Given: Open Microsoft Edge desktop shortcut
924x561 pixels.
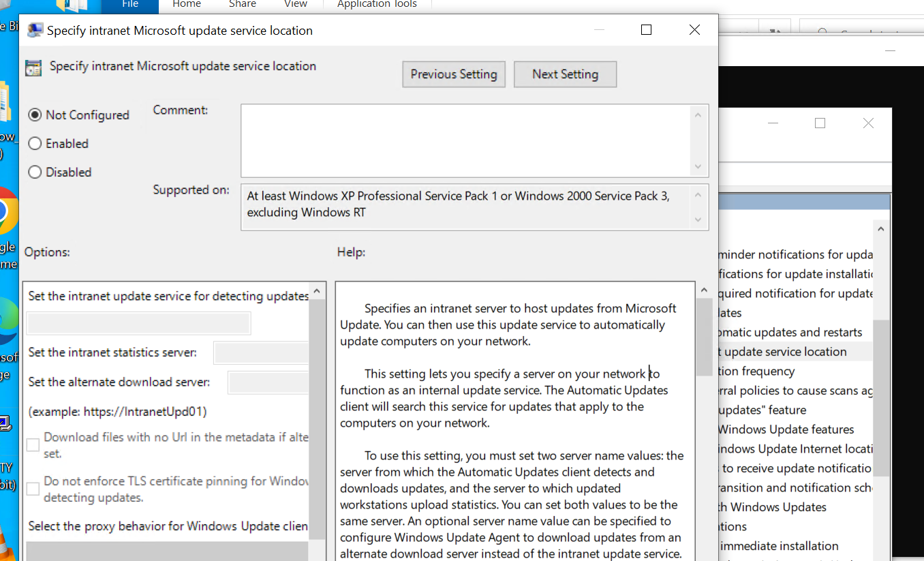Looking at the screenshot, I should 8,322.
